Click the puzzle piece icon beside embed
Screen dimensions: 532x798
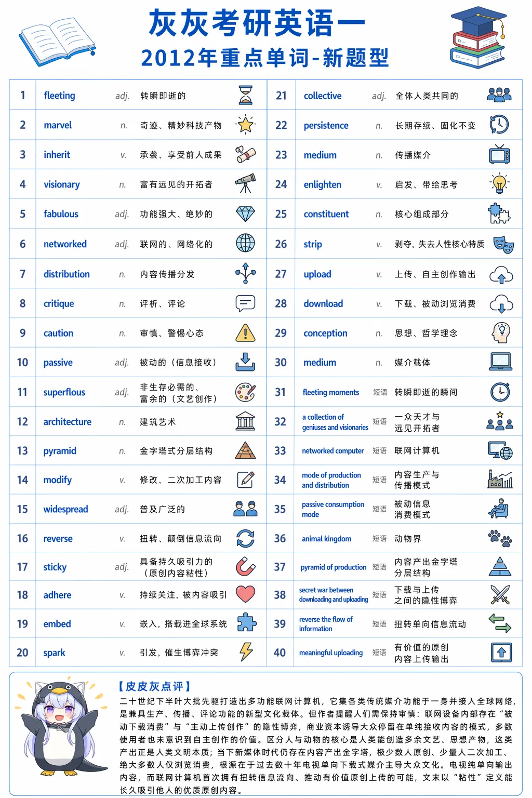pyautogui.click(x=246, y=623)
